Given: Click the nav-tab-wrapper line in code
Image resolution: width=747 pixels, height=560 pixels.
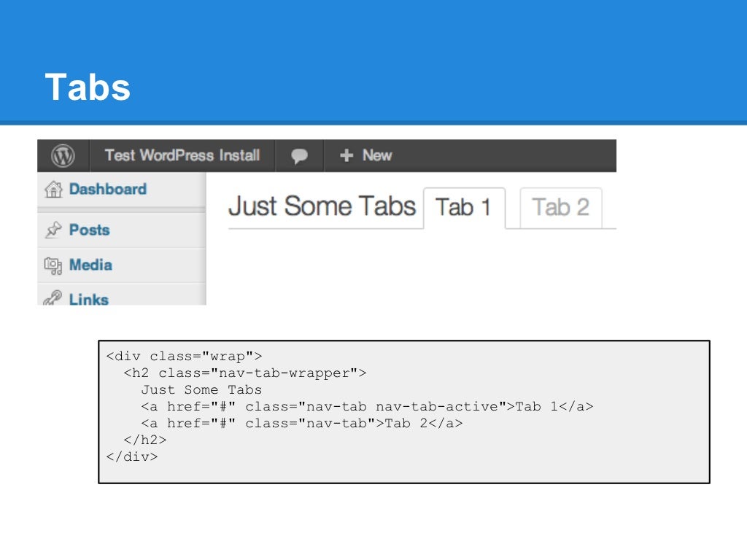Looking at the screenshot, I should pyautogui.click(x=245, y=373).
